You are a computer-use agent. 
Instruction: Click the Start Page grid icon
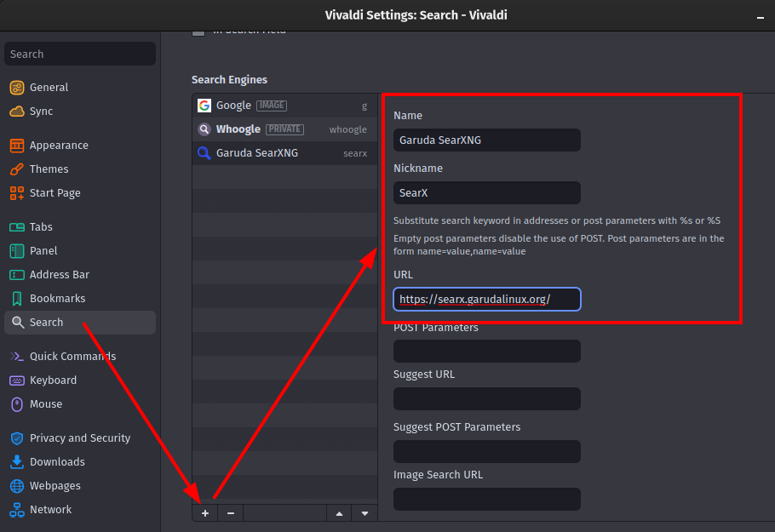(x=17, y=193)
